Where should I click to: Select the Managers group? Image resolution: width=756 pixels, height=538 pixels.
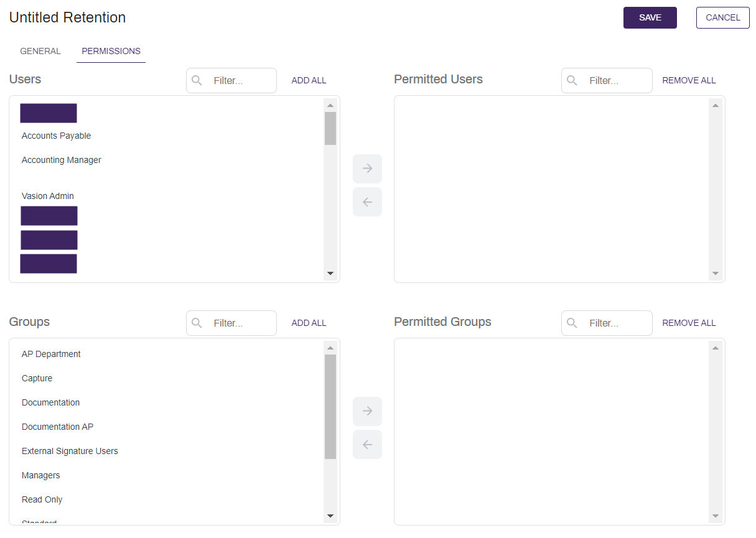40,475
